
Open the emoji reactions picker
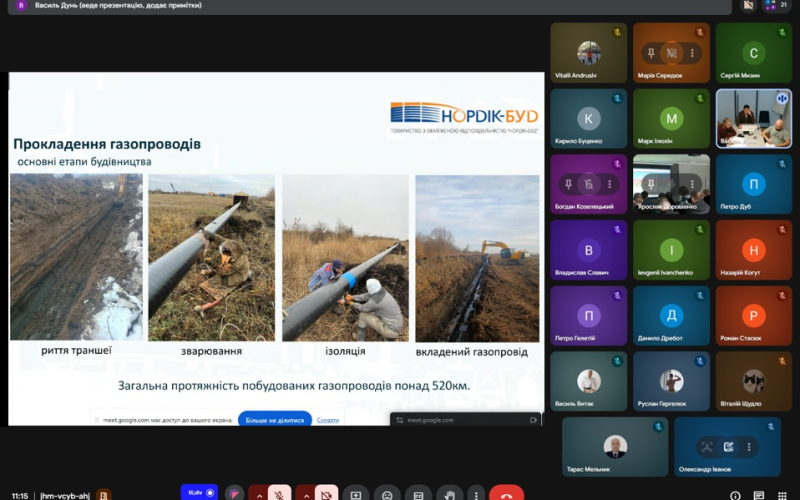(387, 494)
